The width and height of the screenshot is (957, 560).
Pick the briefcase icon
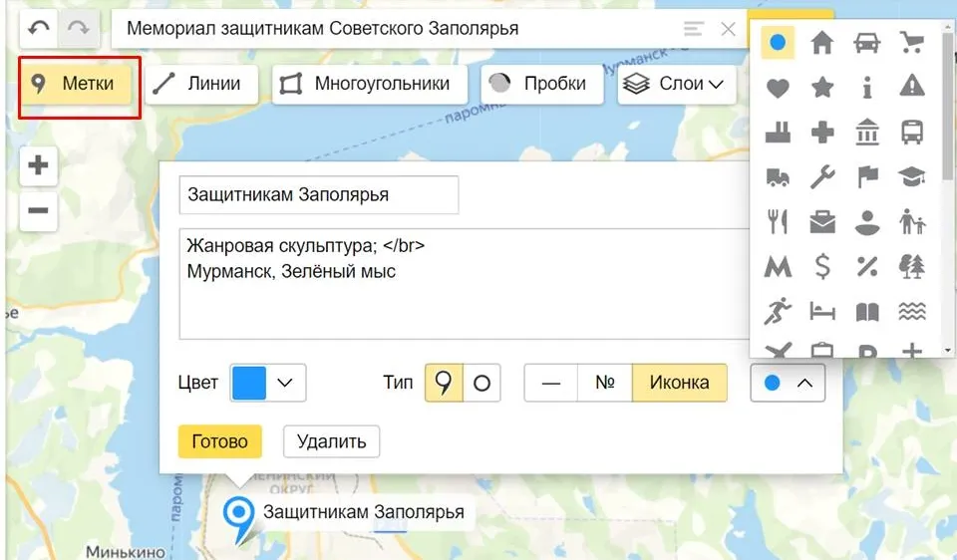(x=822, y=222)
